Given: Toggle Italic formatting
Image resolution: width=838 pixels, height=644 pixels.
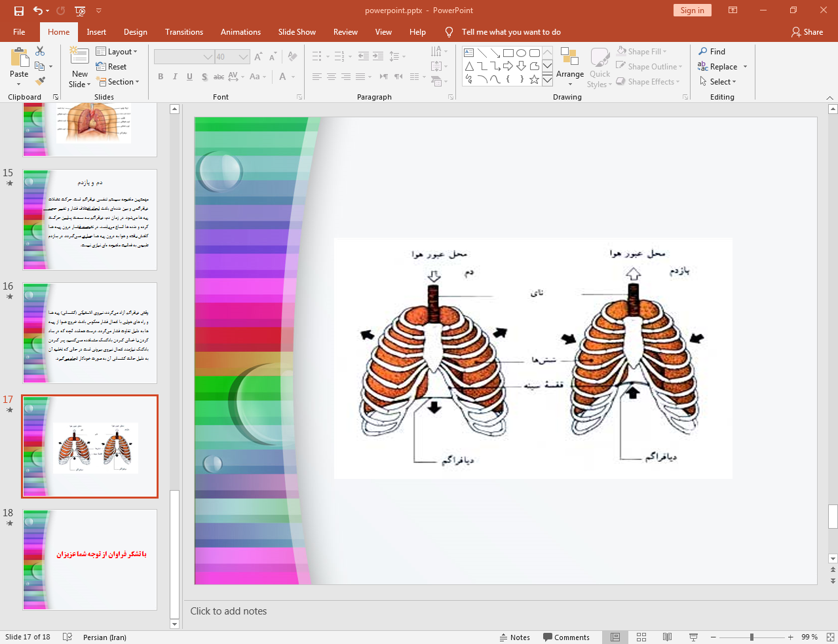Looking at the screenshot, I should click(x=175, y=77).
